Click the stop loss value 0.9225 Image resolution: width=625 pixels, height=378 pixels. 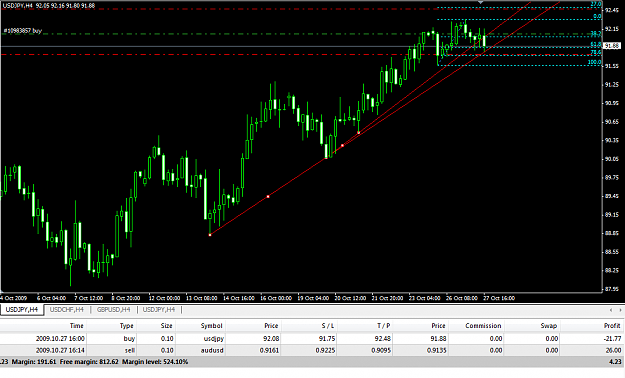click(x=325, y=350)
